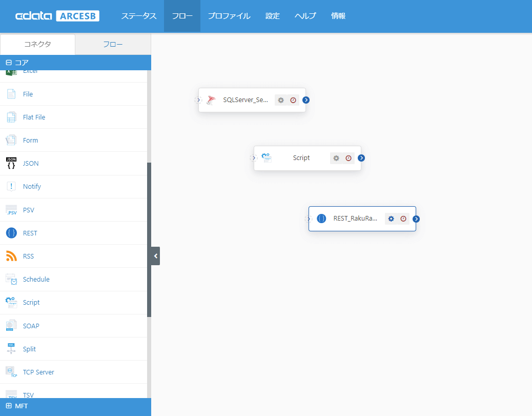The width and height of the screenshot is (532, 416).
Task: Select the RSS connector icon
Action: 11,256
